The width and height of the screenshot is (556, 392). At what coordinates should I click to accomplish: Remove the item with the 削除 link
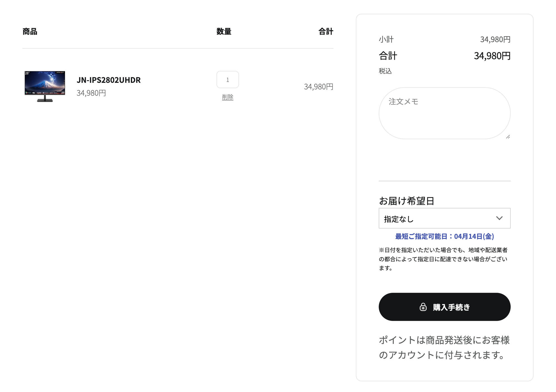227,97
